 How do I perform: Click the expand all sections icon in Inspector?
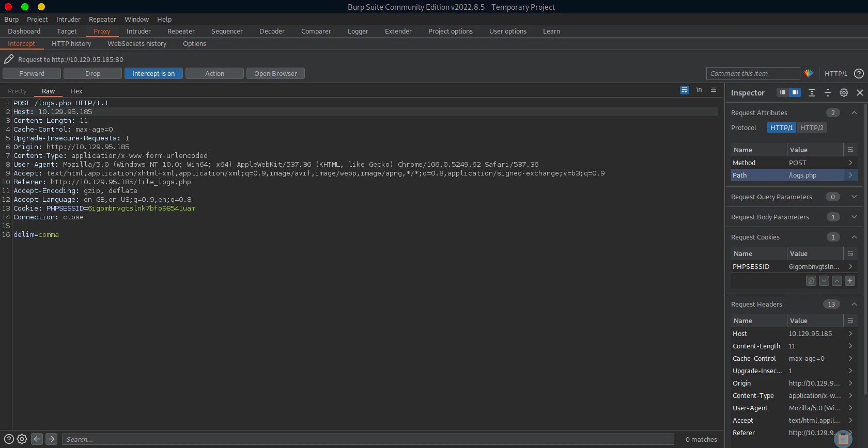click(x=812, y=92)
